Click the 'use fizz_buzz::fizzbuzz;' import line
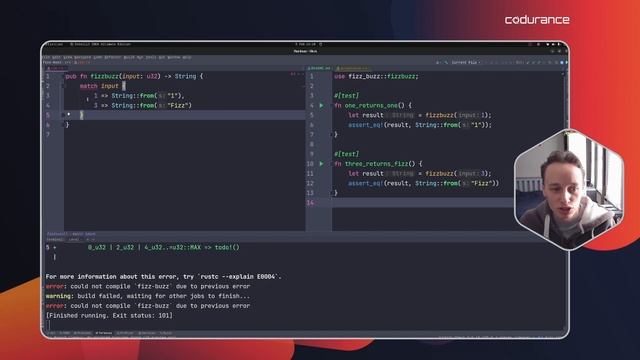Viewport: 640px width, 360px height. [x=376, y=76]
